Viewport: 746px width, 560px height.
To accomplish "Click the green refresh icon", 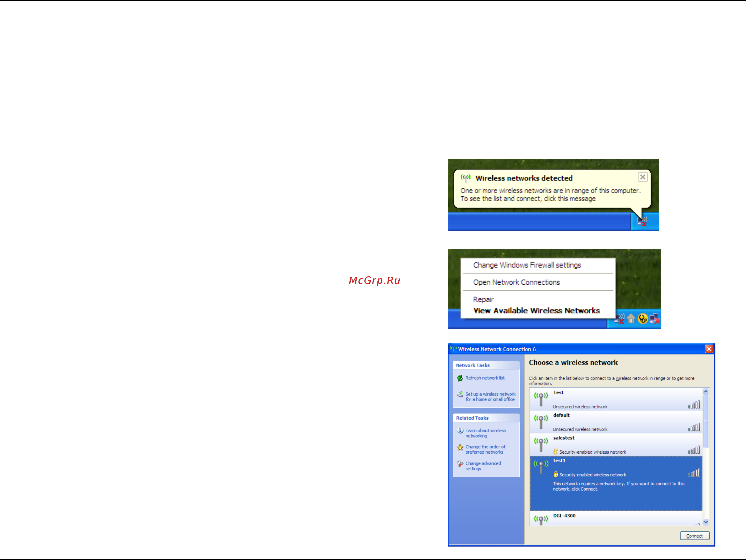I will (460, 378).
